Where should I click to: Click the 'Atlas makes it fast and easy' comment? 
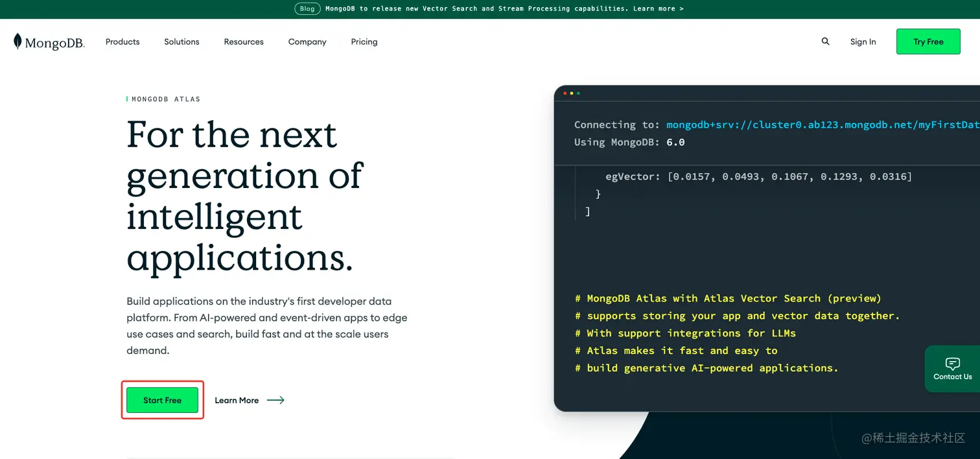676,351
